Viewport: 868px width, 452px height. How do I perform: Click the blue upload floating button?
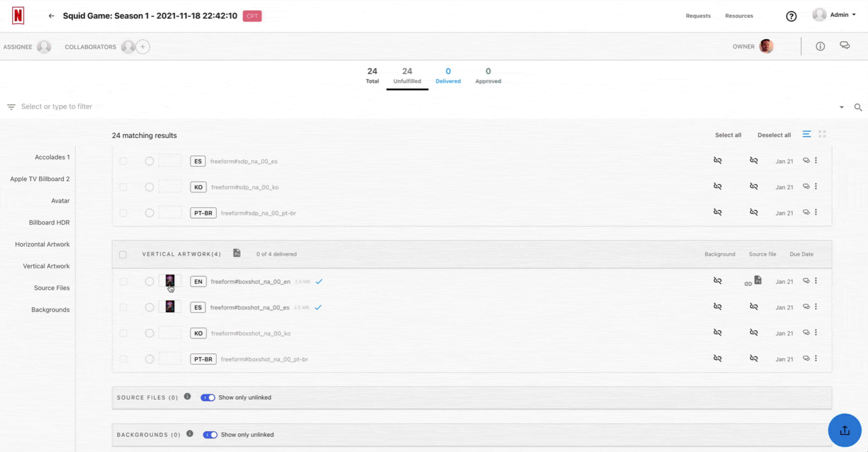[844, 430]
